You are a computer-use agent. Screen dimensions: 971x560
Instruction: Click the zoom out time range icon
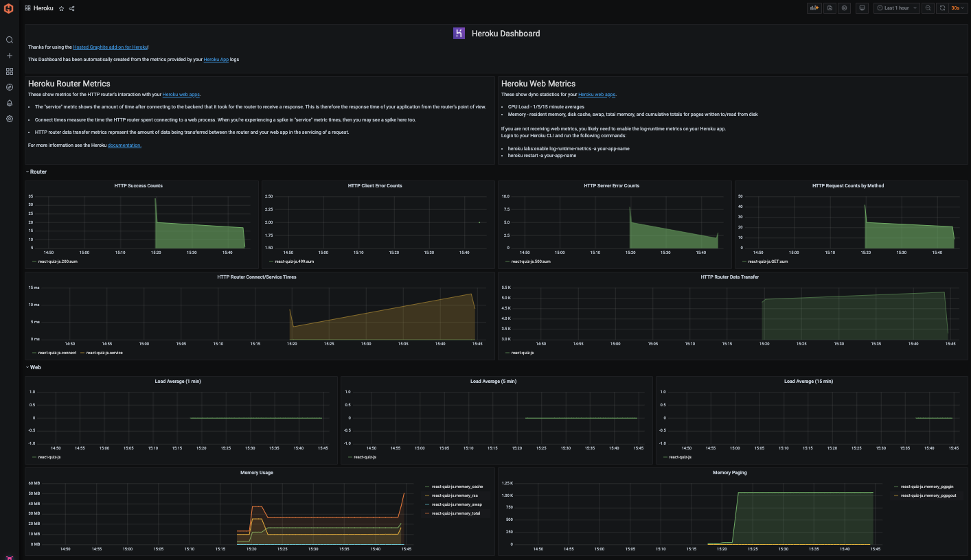coord(928,8)
